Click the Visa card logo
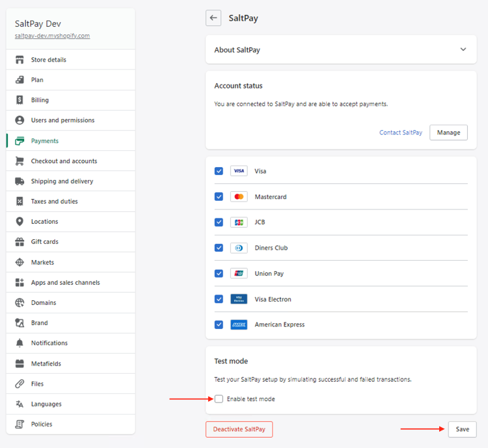Viewport: 488px width, 448px height. [x=239, y=171]
